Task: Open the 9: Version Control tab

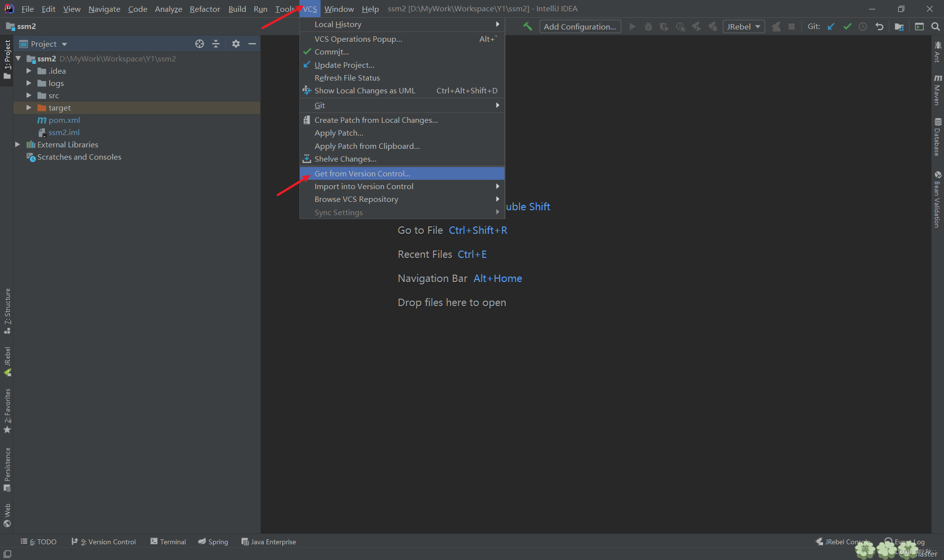Action: pyautogui.click(x=104, y=541)
